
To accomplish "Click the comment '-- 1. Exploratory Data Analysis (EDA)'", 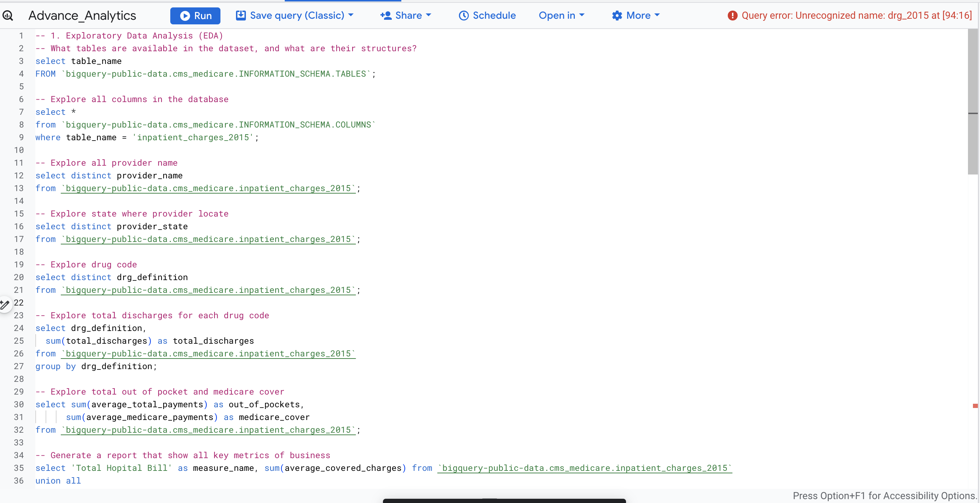I will coord(129,36).
